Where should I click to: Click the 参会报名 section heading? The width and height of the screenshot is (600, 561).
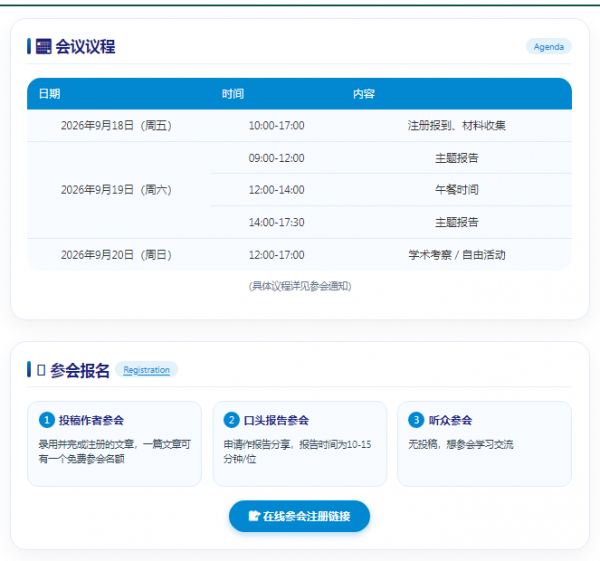pyautogui.click(x=80, y=370)
